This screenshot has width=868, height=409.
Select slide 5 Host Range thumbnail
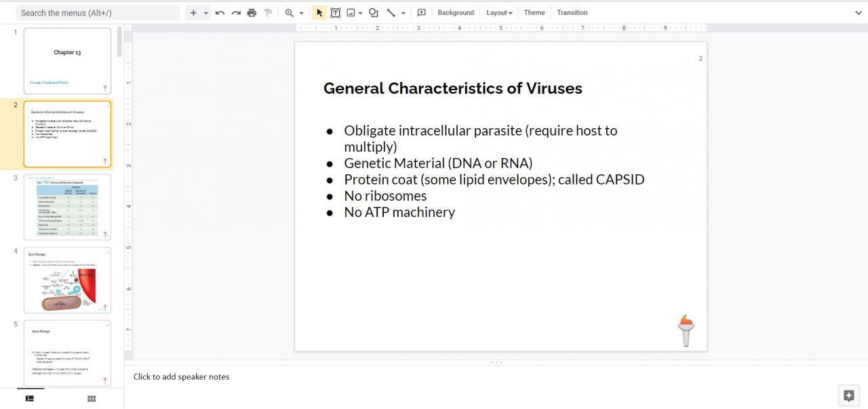[67, 353]
